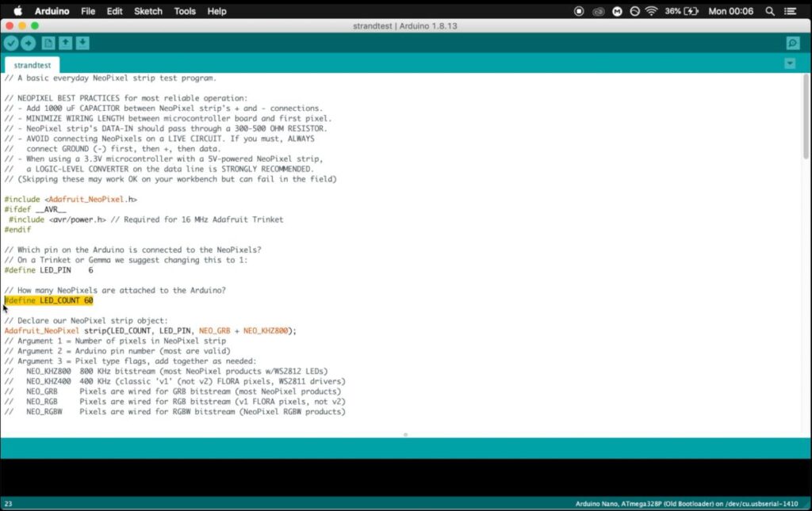Click the 36% battery indicator
812x511 pixels.
[x=681, y=11]
